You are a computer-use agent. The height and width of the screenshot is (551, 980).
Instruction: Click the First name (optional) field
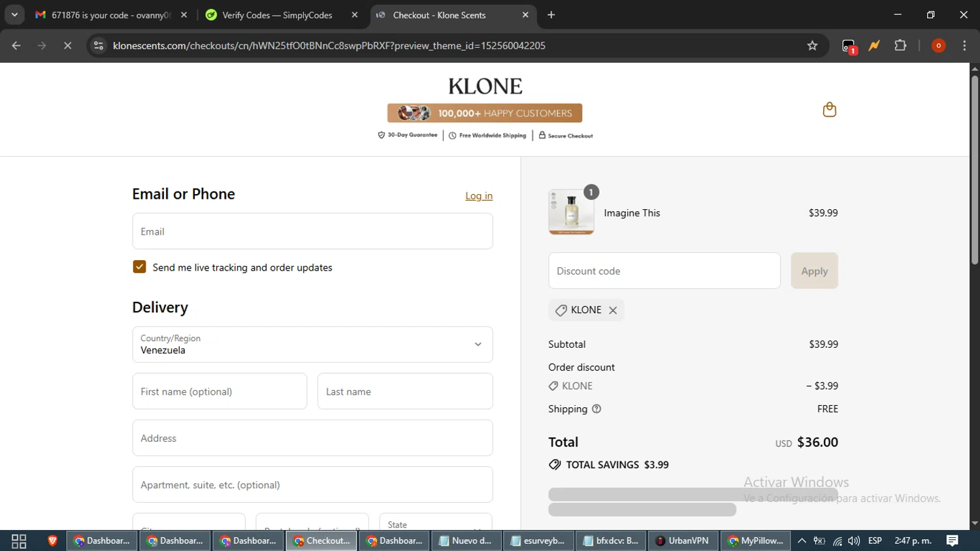220,392
